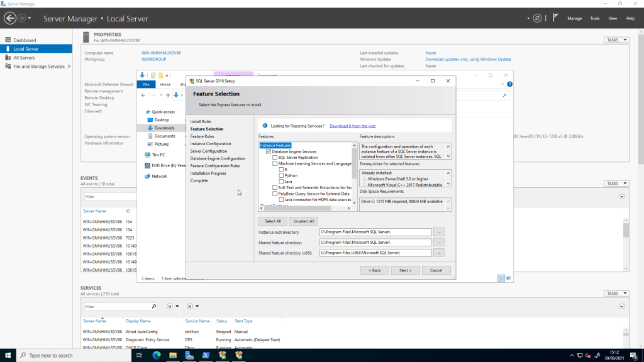Viewport: 644px width, 362px height.
Task: Expand File and Storage Services
Action: (69, 67)
